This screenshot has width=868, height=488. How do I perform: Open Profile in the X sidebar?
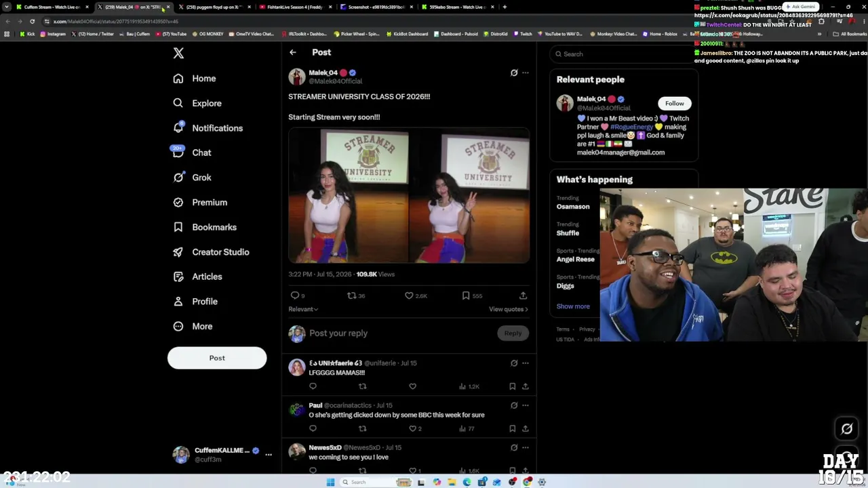point(195,302)
